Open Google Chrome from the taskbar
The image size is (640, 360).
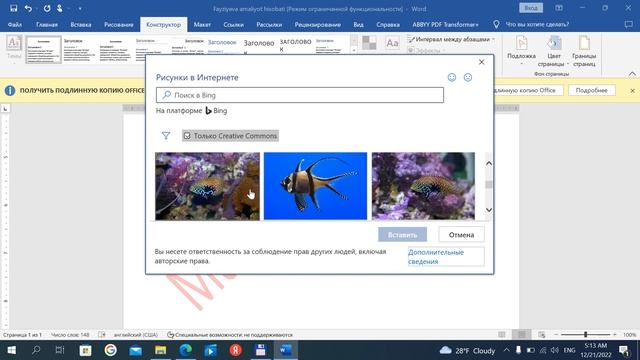(110, 350)
